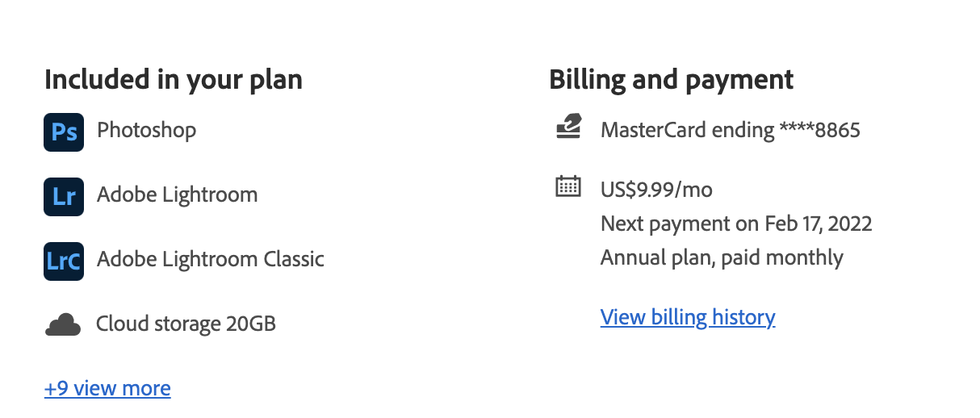Click the cloud storage icon
This screenshot has height=418, width=980.
point(63,325)
